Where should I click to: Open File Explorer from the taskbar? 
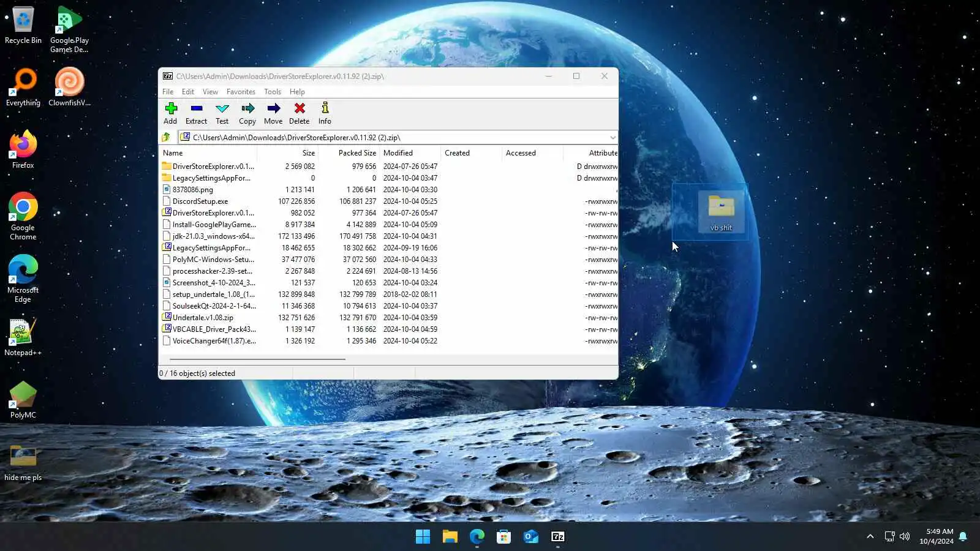click(450, 537)
